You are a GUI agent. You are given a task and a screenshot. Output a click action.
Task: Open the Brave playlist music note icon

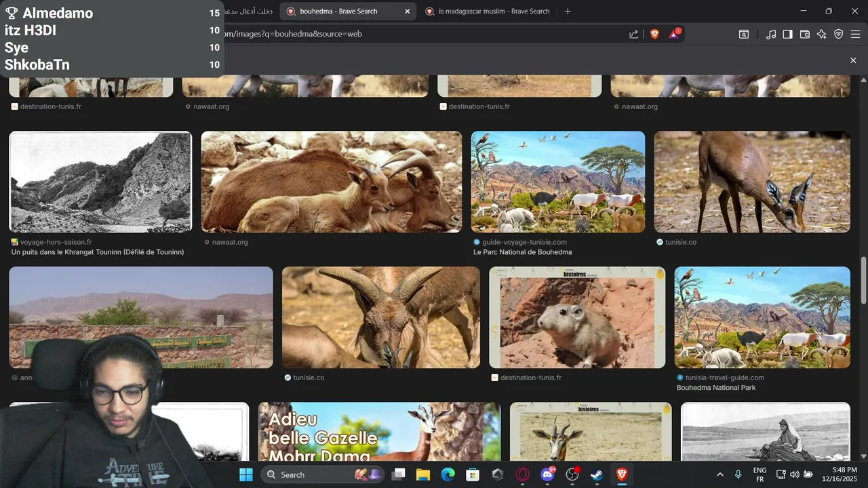coord(771,34)
